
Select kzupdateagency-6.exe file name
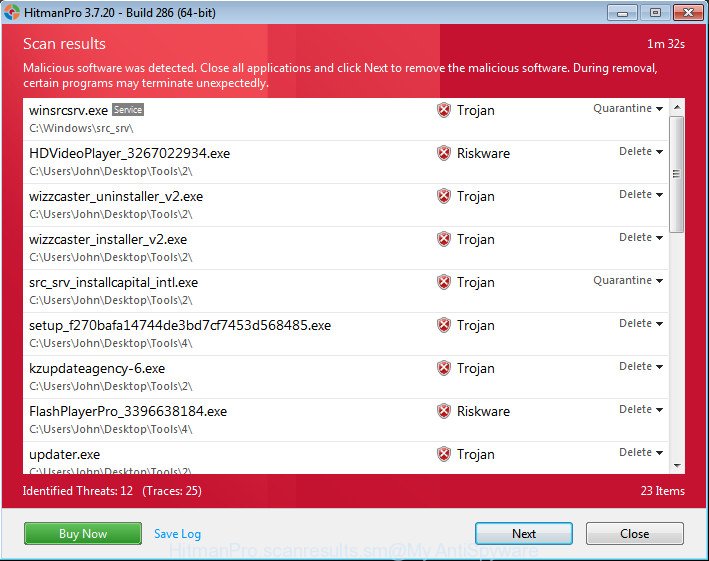97,368
